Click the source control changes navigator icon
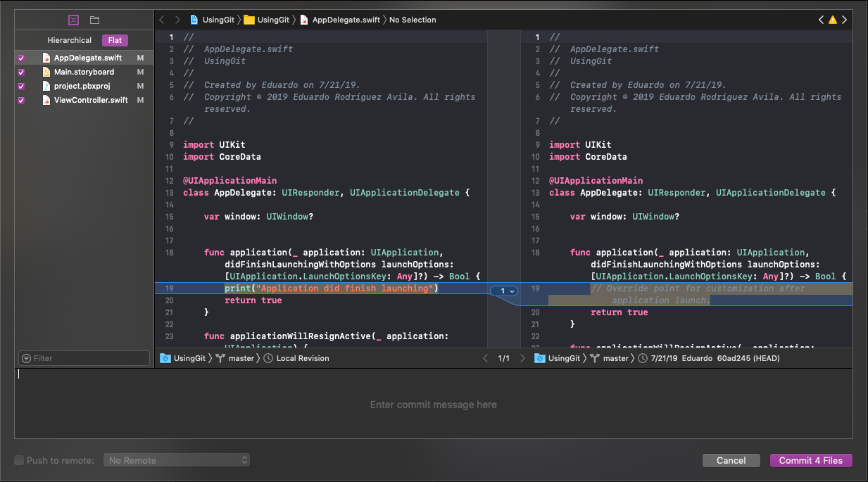 pos(73,20)
